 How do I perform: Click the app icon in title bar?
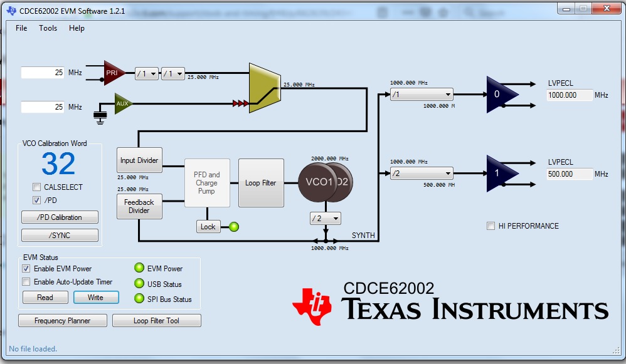click(11, 11)
